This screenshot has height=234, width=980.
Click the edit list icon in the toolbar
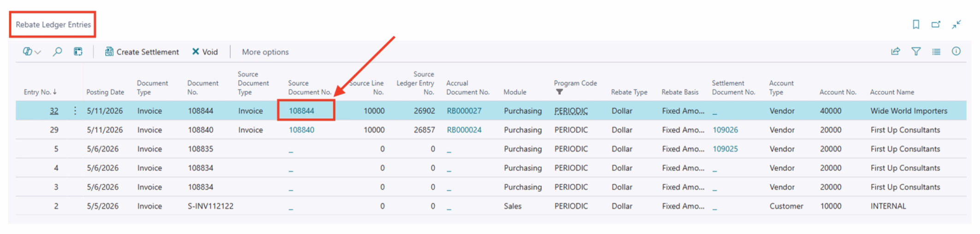[x=78, y=52]
